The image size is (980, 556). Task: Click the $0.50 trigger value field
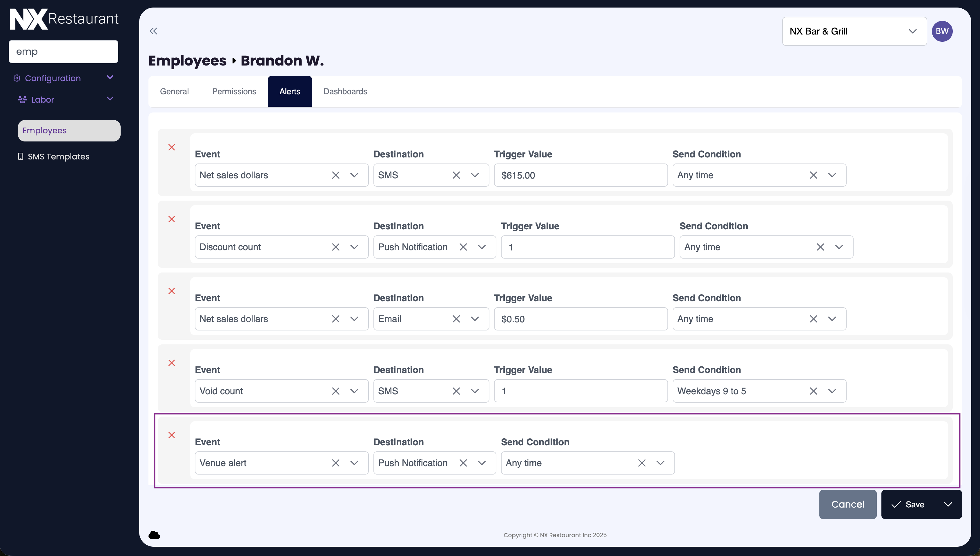(x=580, y=319)
